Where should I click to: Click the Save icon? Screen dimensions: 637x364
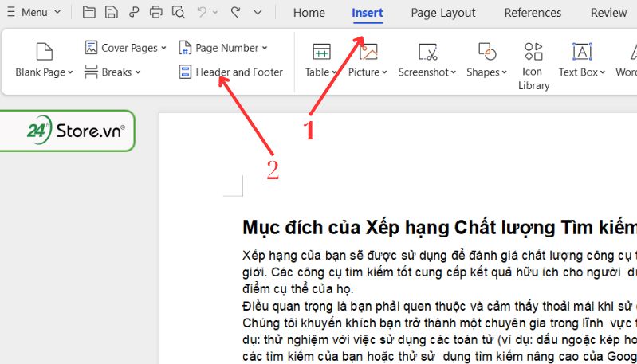pos(112,12)
